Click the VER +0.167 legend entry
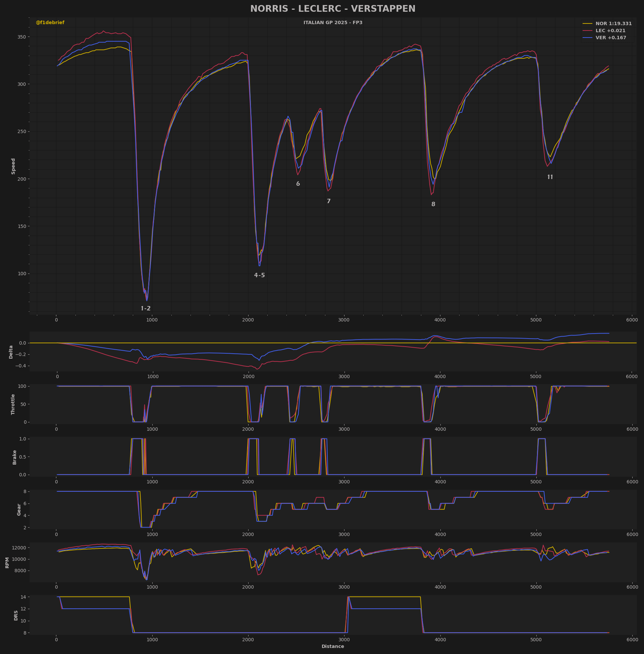Viewport: 644px width, 654px height. coord(610,38)
